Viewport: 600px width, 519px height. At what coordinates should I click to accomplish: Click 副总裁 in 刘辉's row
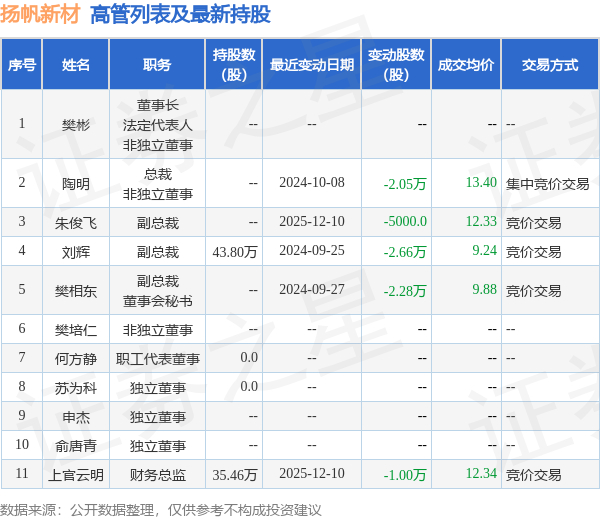click(x=158, y=252)
